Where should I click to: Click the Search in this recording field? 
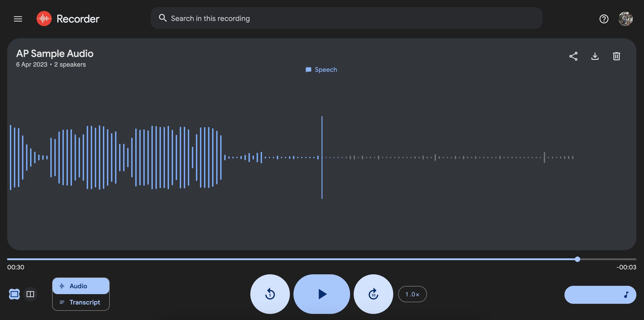pos(300,18)
